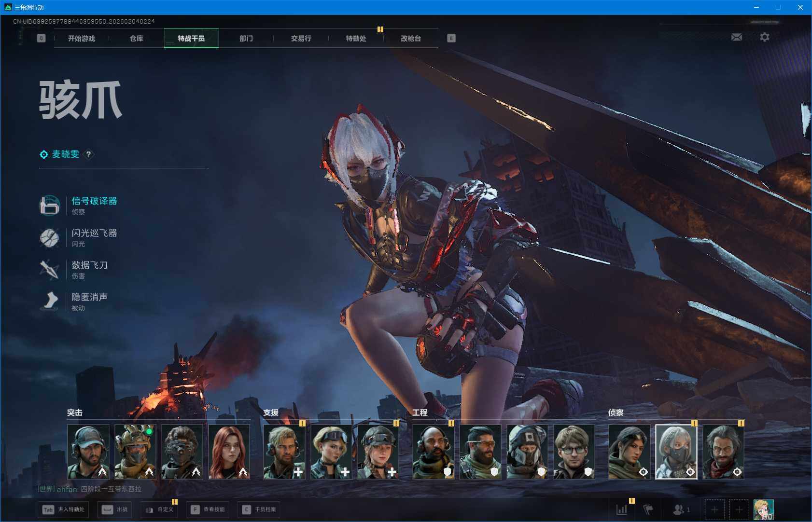Select the engineer operator wearing eyeglasses
Image resolution: width=812 pixels, height=522 pixels.
tap(574, 452)
